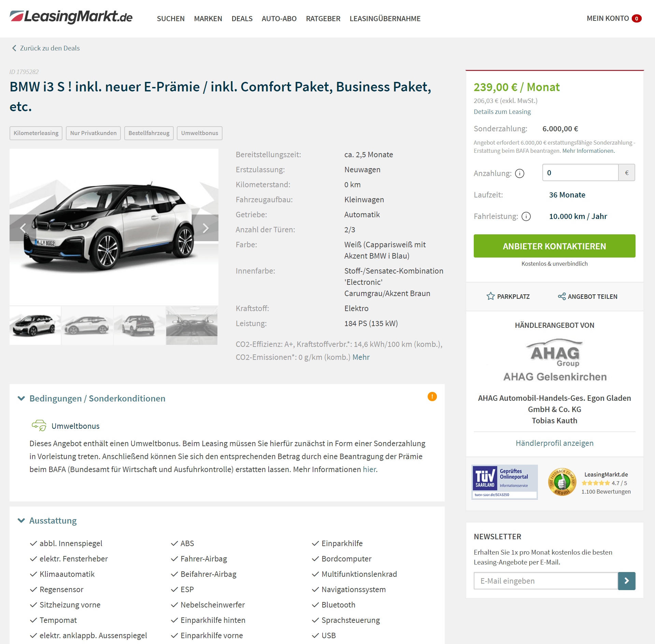
Task: Open the DEALS menu item
Action: 242,19
